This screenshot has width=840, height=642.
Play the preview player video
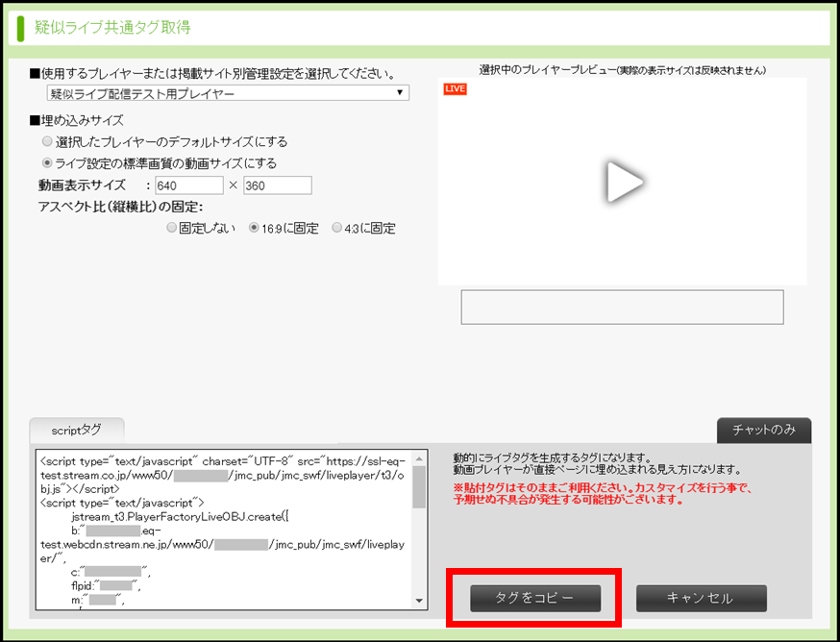(624, 183)
